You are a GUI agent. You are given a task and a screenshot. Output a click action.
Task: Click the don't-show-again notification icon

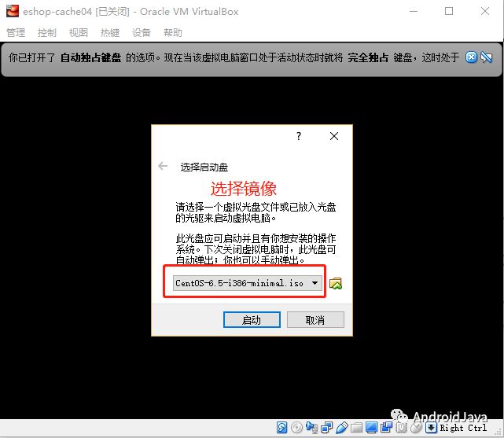(x=487, y=57)
